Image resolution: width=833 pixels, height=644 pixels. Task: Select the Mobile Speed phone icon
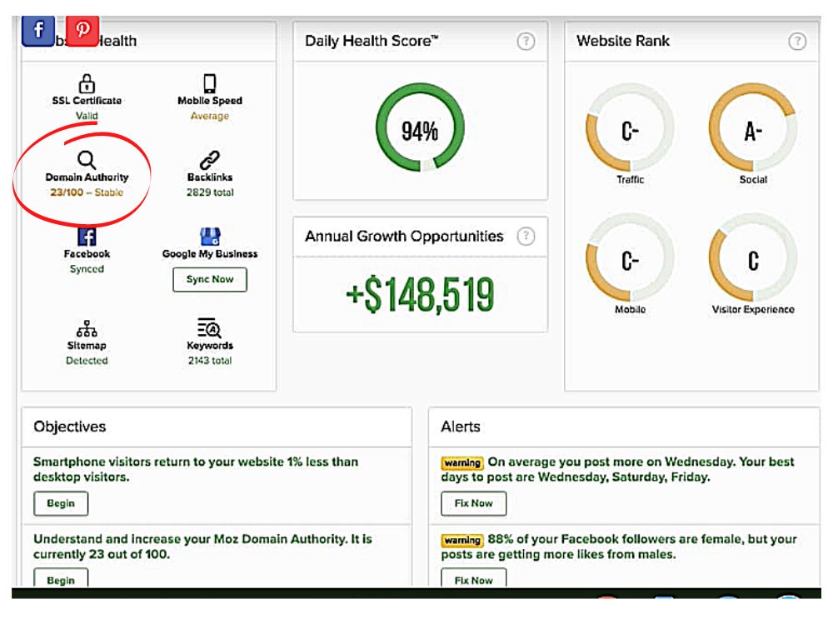tap(210, 83)
